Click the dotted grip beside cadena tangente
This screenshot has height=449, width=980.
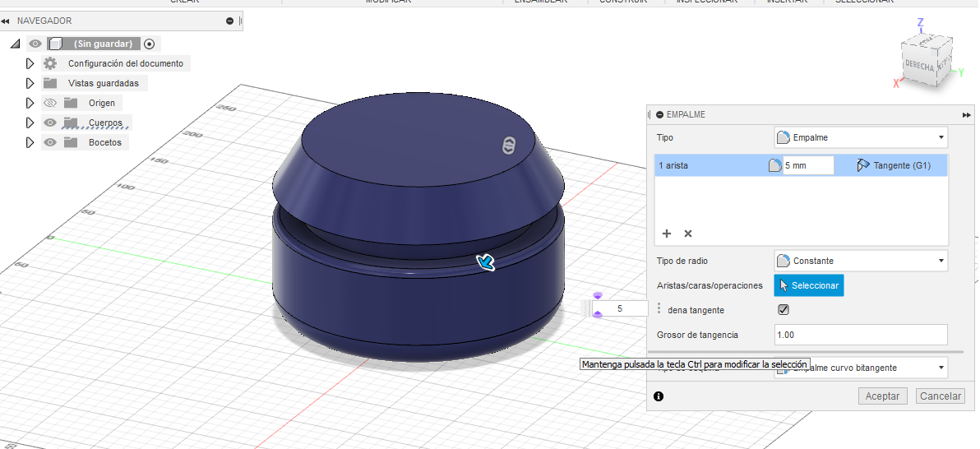coord(659,309)
